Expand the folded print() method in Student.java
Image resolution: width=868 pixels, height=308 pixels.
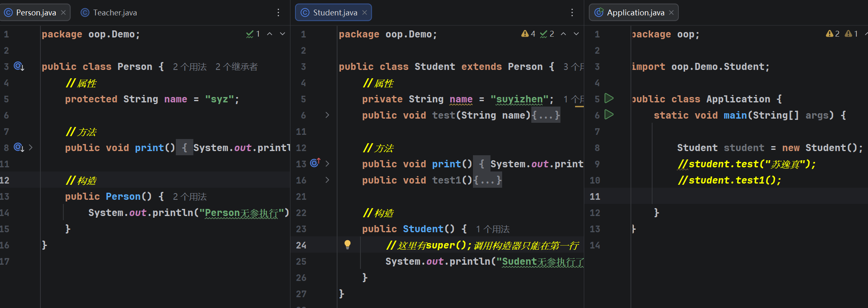(328, 164)
